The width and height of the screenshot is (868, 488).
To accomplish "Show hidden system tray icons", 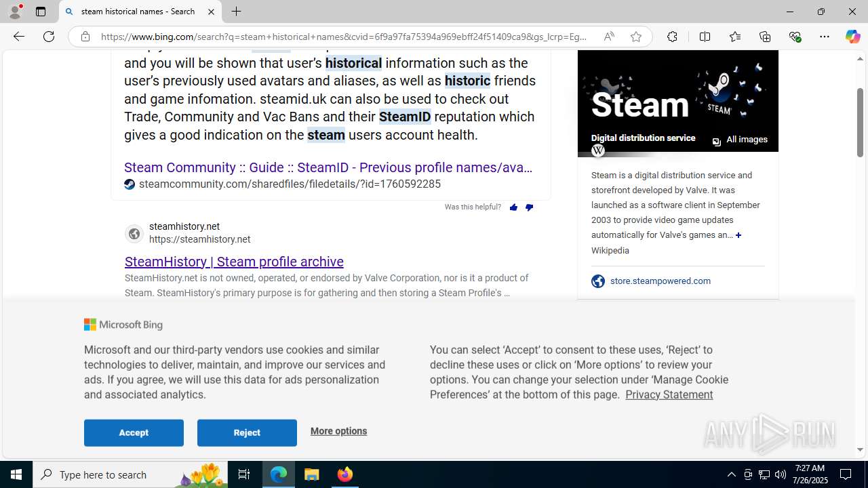I will (x=731, y=474).
